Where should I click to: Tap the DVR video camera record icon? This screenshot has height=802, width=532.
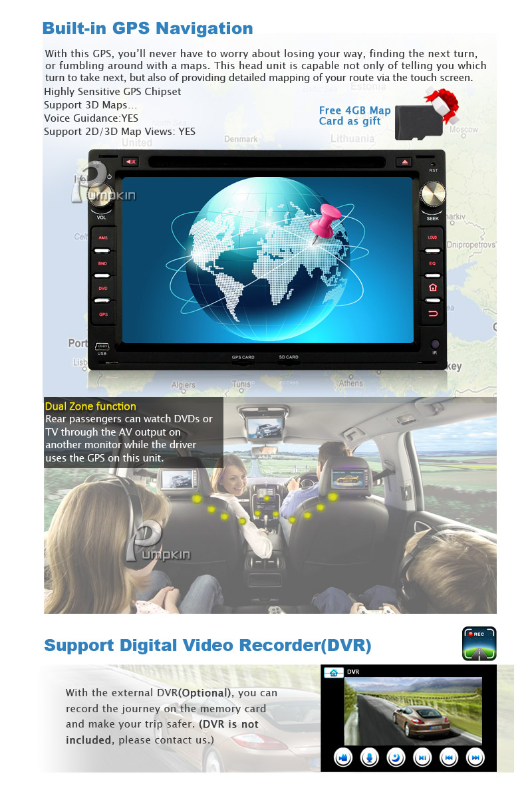coord(342,757)
